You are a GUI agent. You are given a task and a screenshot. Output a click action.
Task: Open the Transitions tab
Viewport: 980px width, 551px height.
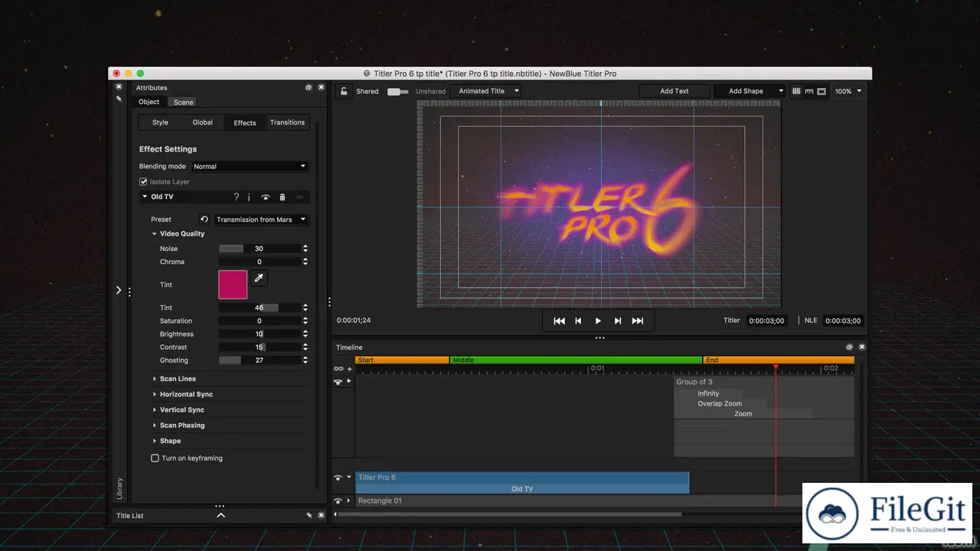(288, 122)
